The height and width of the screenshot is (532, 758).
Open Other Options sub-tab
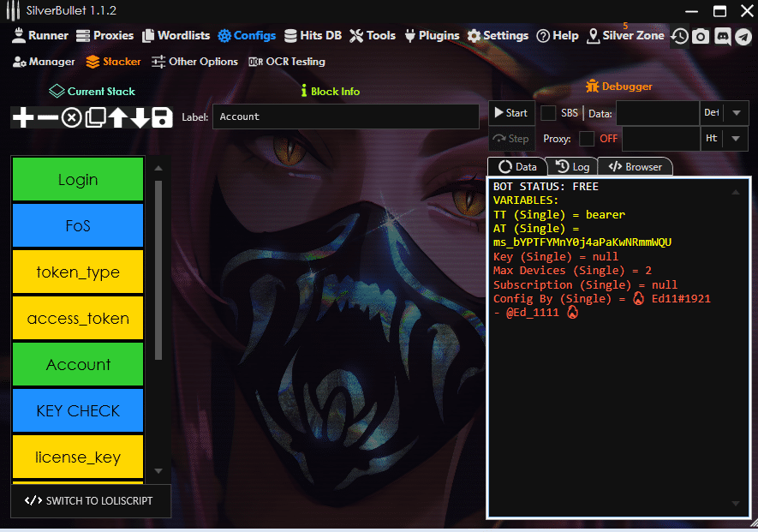[x=194, y=62]
